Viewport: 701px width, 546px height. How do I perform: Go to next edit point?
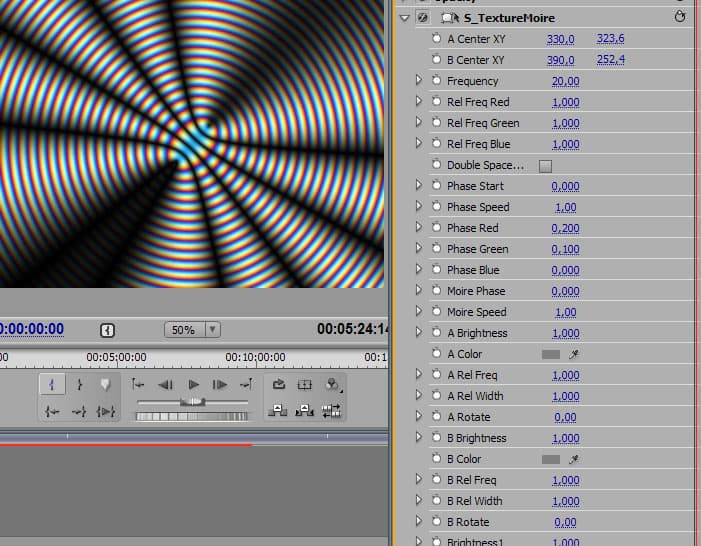click(x=246, y=384)
